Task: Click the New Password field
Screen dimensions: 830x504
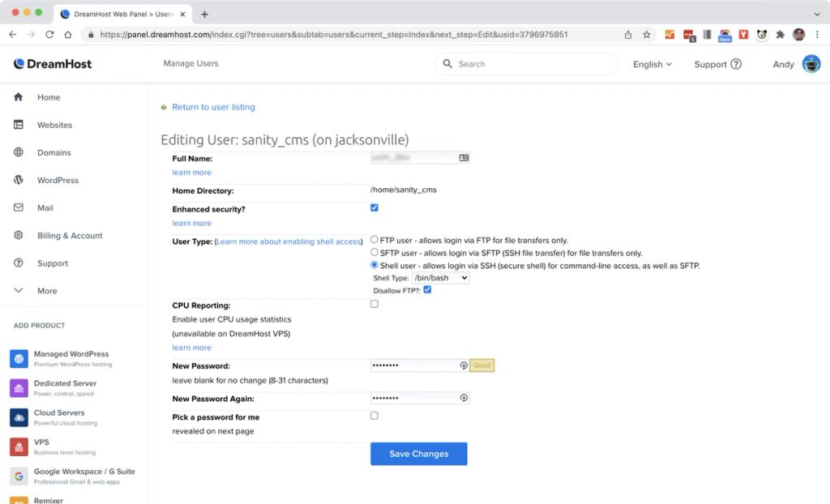Action: point(420,365)
